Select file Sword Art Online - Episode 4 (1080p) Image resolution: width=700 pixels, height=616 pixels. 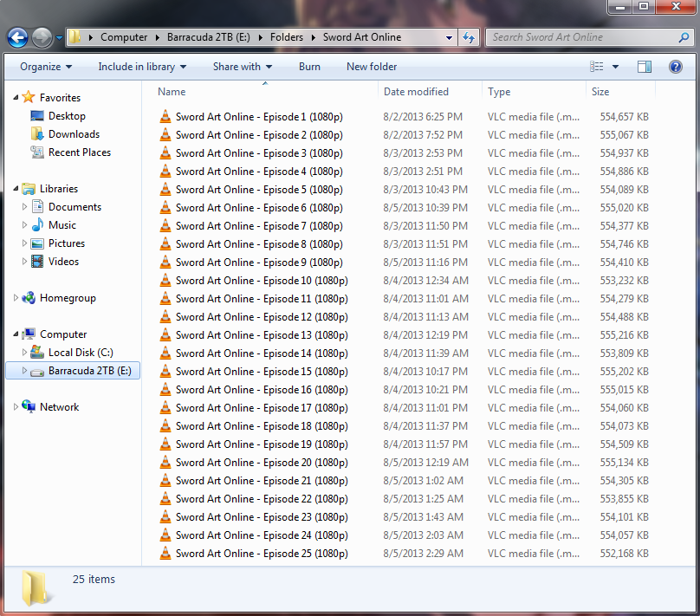(259, 172)
